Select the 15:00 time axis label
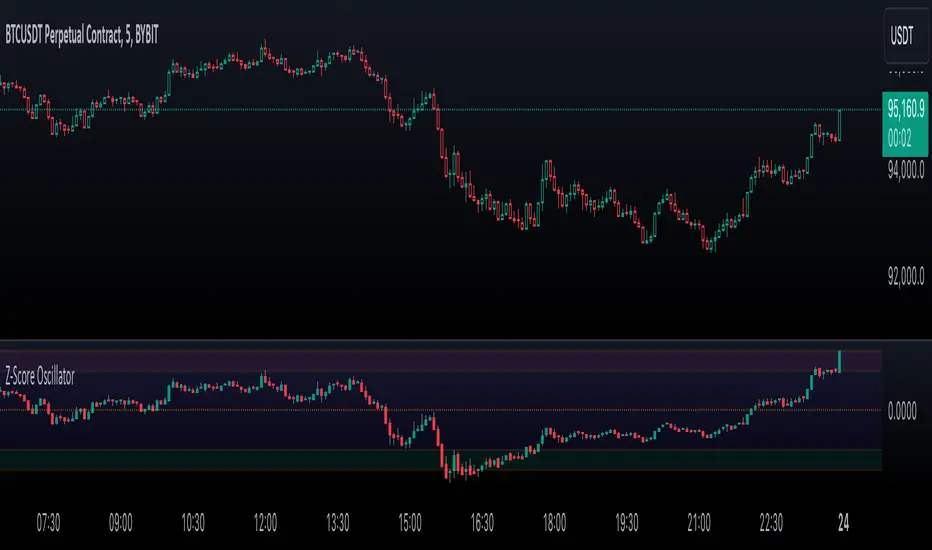 410,521
